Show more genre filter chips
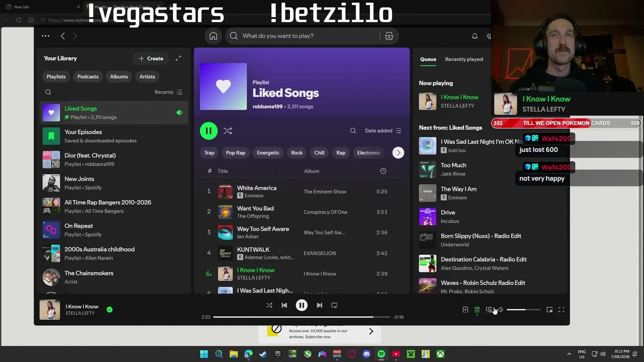 (x=398, y=153)
